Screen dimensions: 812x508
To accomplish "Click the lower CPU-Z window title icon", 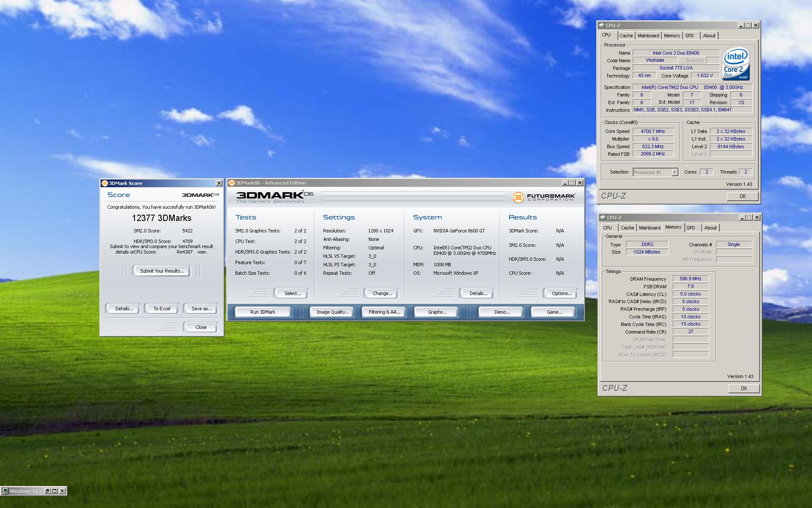I will tap(603, 218).
